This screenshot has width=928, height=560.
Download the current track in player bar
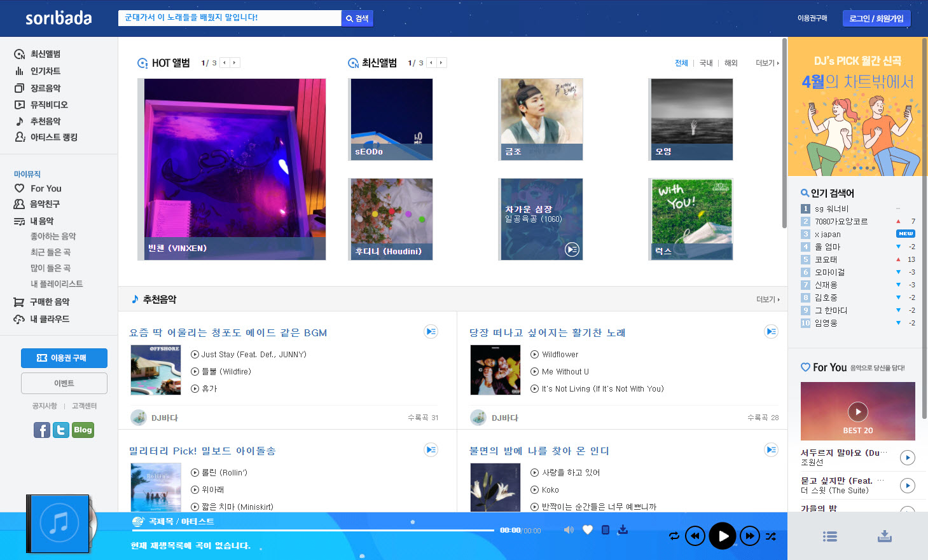(x=623, y=529)
